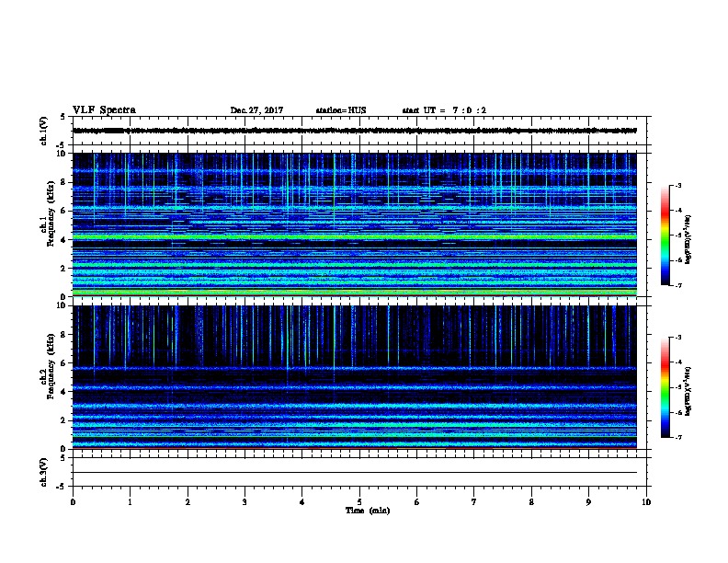Click time axis tick label "3"
Screen dimensions: 728x563
(x=245, y=502)
